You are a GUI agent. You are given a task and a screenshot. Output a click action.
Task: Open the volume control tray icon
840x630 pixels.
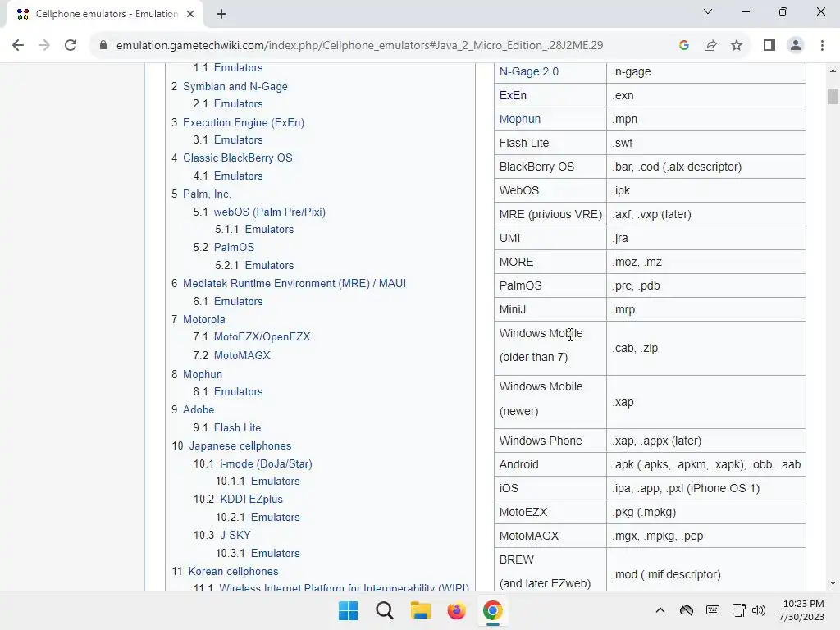759,610
